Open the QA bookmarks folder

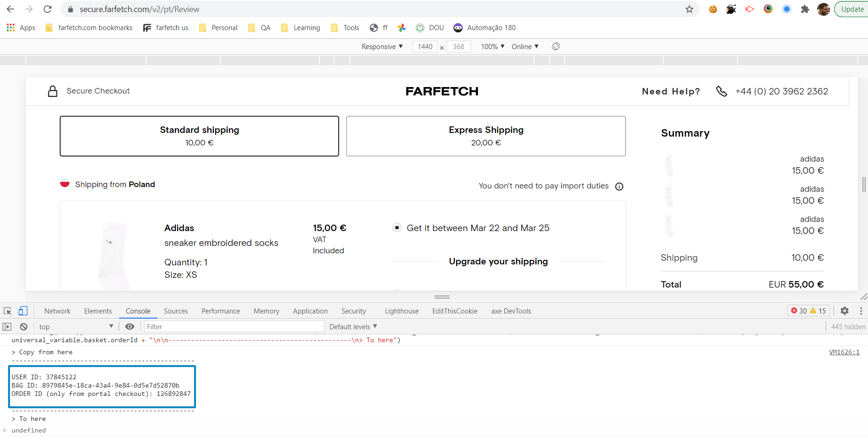pyautogui.click(x=259, y=28)
